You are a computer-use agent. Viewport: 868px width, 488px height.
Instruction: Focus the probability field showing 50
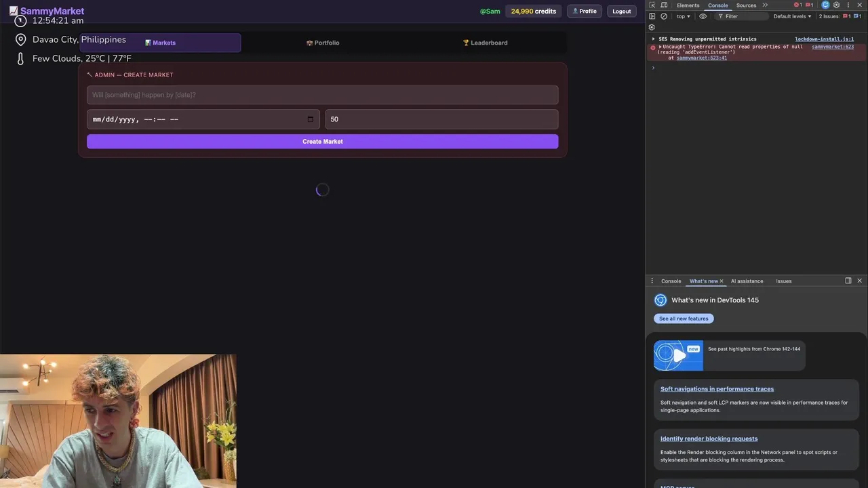click(441, 119)
